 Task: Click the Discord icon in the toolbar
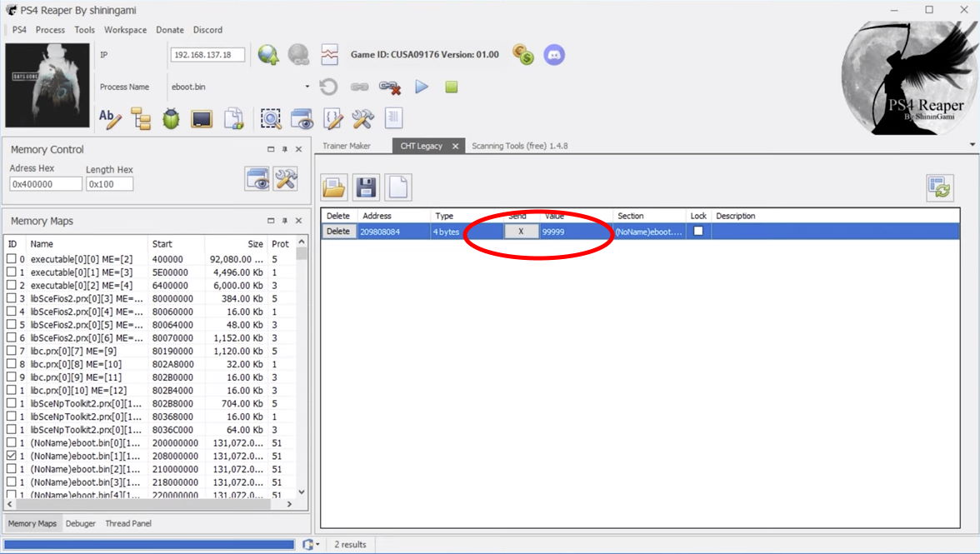(x=554, y=55)
